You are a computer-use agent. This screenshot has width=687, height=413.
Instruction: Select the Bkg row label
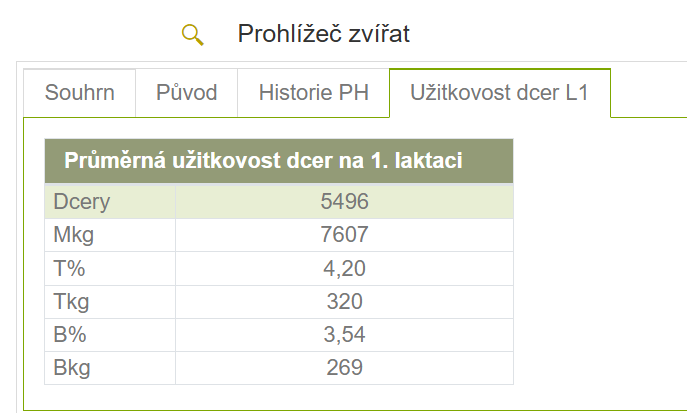[x=71, y=368]
